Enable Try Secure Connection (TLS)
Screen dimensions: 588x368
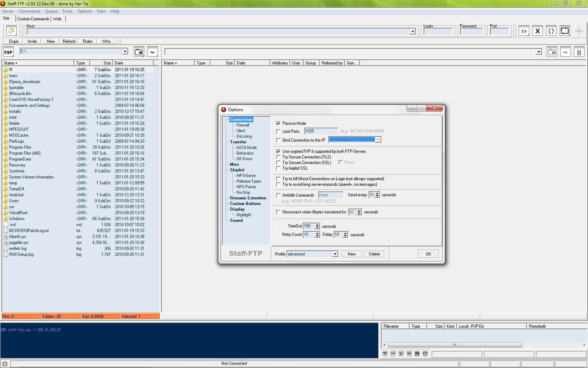point(278,157)
